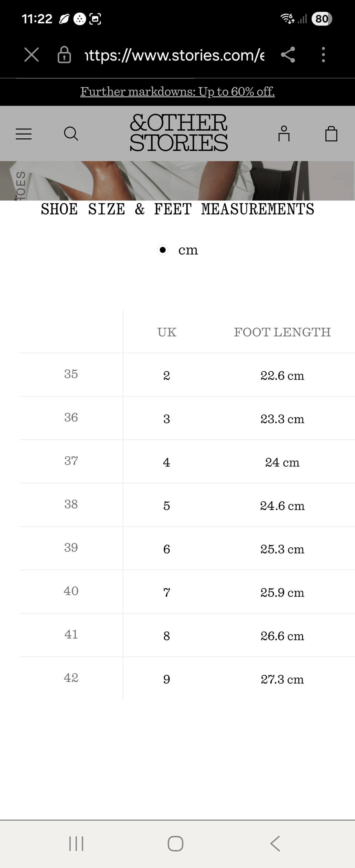The height and width of the screenshot is (868, 355).
Task: Open the Android recent apps button
Action: point(76,844)
